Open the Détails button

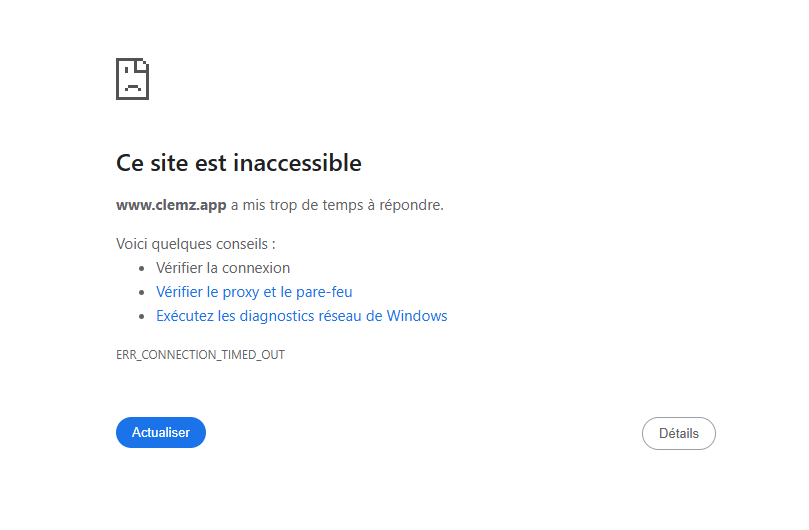click(x=678, y=433)
